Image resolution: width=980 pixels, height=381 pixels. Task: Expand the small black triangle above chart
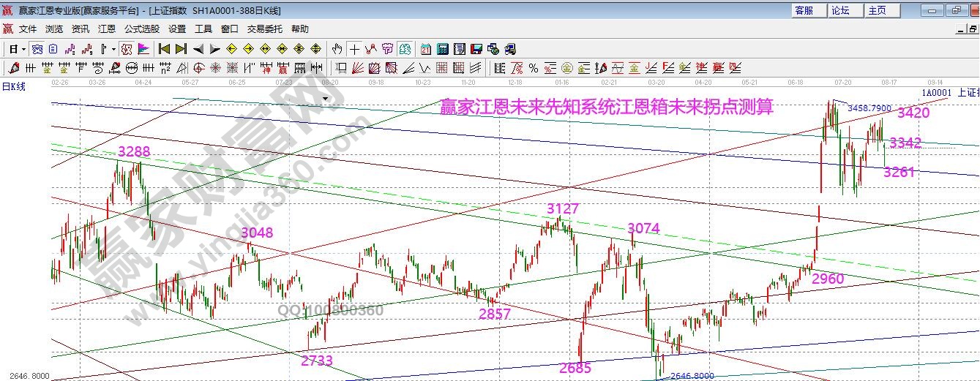325,97
